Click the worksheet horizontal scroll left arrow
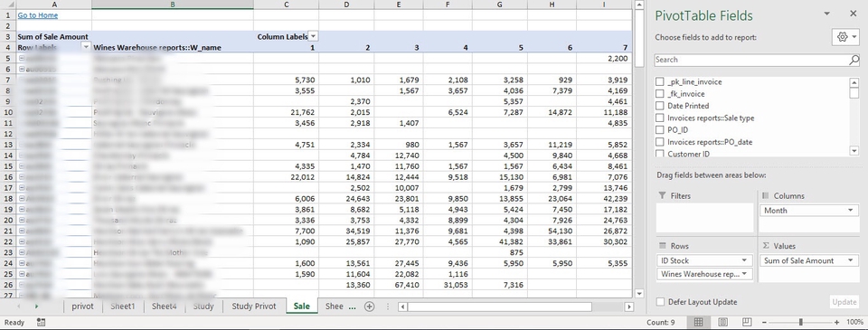The width and height of the screenshot is (868, 330). (x=402, y=306)
